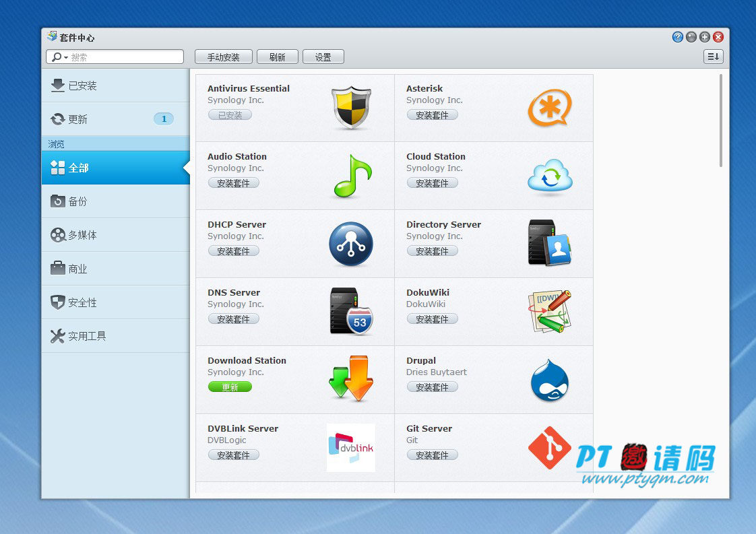Click the Drupal blue drop icon
Image resolution: width=756 pixels, height=534 pixels.
pyautogui.click(x=550, y=380)
